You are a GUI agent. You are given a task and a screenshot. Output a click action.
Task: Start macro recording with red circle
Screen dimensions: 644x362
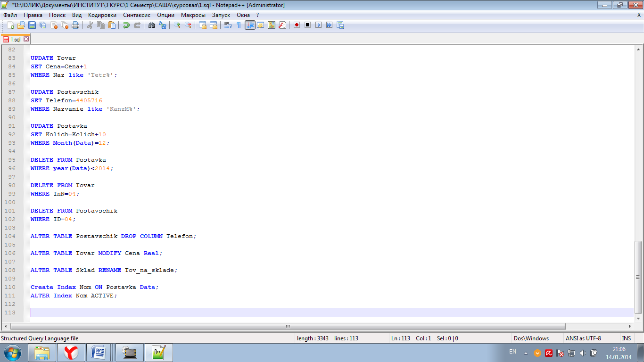coord(297,25)
